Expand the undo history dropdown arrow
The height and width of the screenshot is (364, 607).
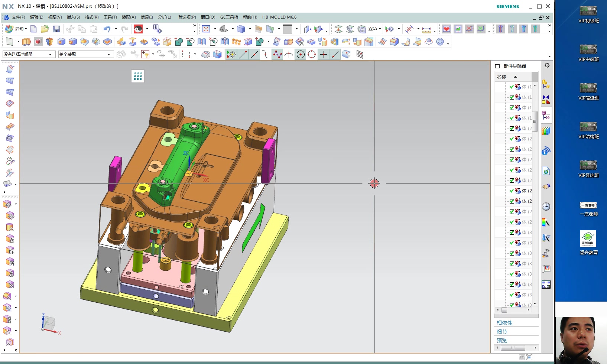click(116, 29)
